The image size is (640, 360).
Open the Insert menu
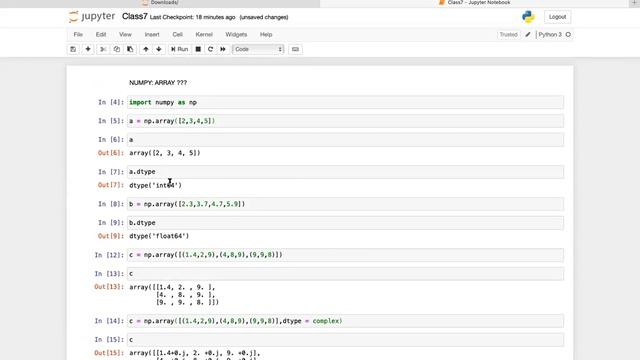coord(152,35)
